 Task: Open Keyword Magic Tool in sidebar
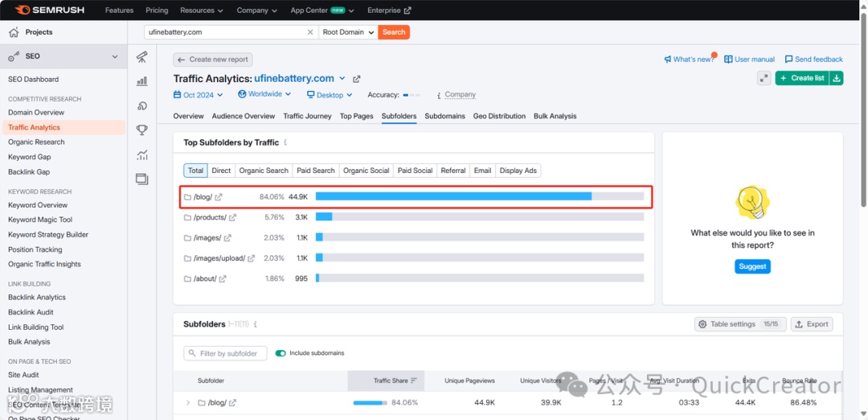click(x=40, y=220)
